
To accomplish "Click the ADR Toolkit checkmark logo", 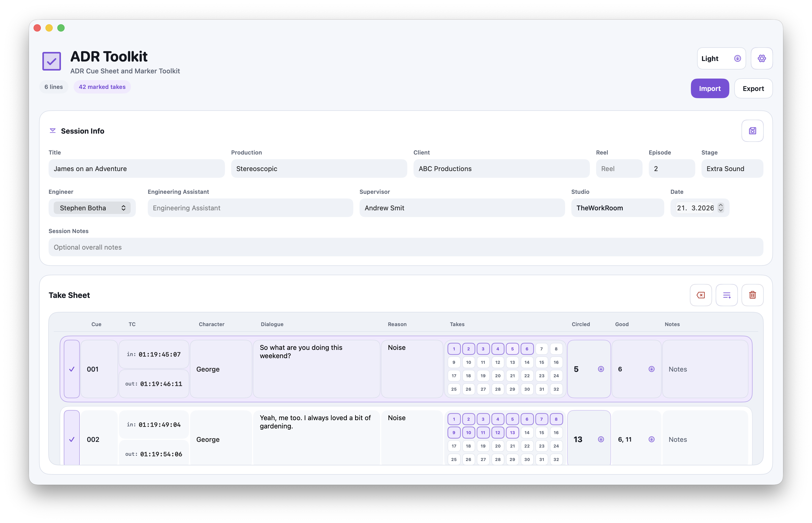I will [51, 61].
